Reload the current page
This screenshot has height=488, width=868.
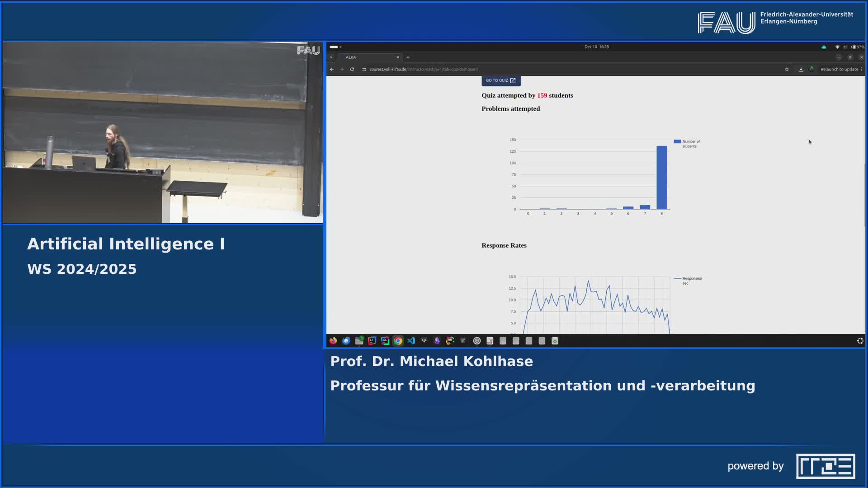[x=352, y=69]
